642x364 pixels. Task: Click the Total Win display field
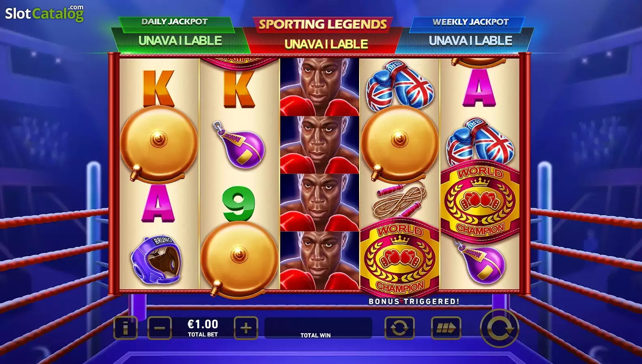318,328
